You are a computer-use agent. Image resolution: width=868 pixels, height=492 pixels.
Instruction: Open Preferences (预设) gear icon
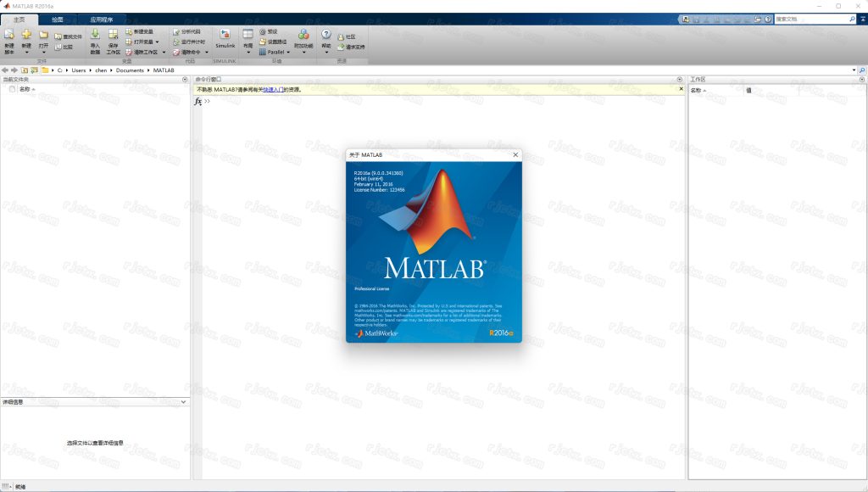[x=263, y=31]
